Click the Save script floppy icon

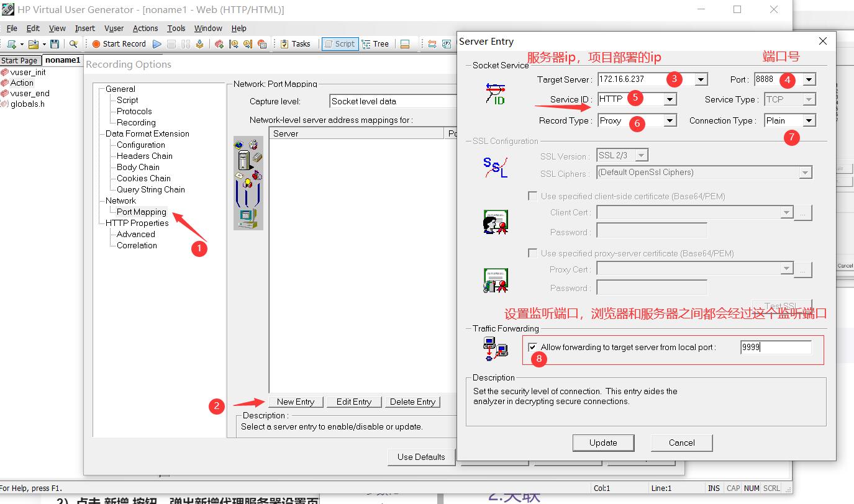[x=55, y=43]
